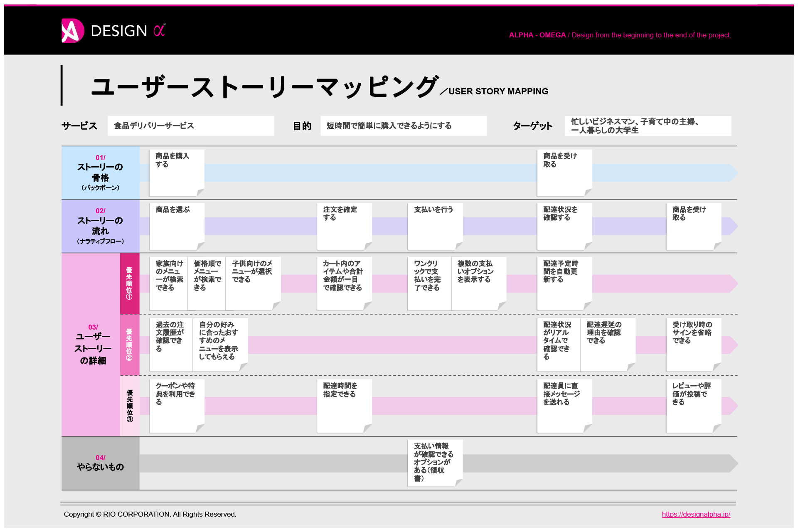Screen dimensions: 798x532
Task: Select the 配達時間を指定できる note
Action: pos(344,406)
